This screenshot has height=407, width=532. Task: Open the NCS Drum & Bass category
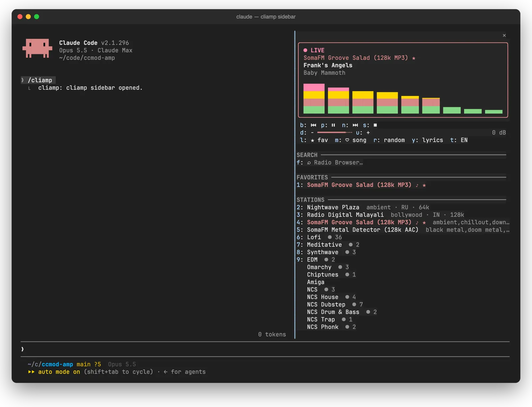[x=342, y=312]
